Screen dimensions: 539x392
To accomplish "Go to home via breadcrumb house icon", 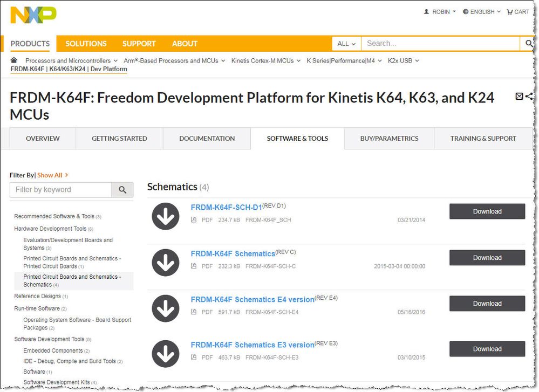I will (x=13, y=60).
